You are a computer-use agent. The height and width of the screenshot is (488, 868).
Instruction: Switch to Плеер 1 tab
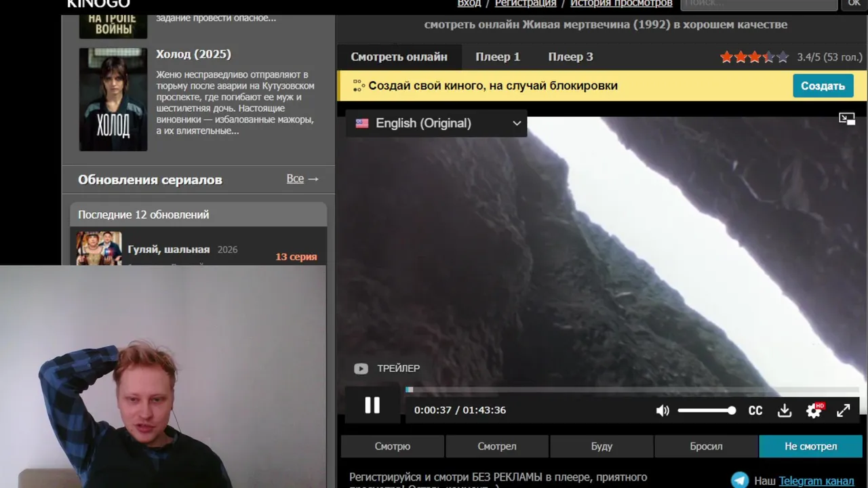click(x=498, y=57)
